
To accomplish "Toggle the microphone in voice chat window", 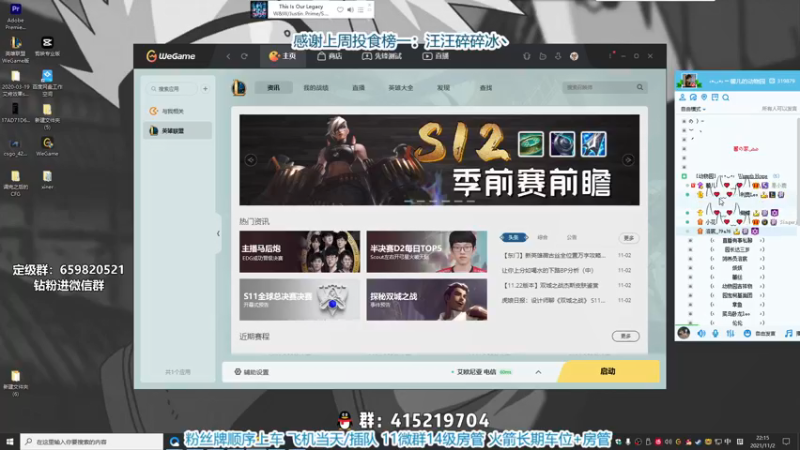I will pos(715,333).
